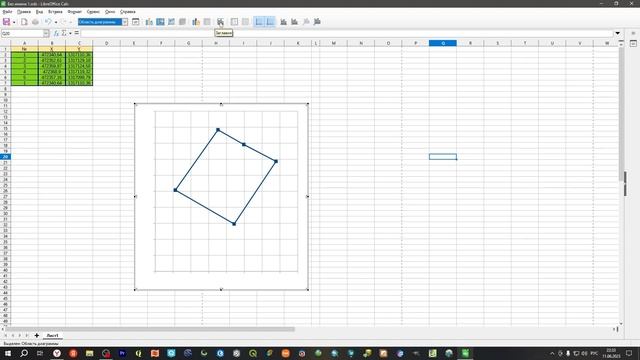The height and width of the screenshot is (360, 640).
Task: Click the topmost data point of the chart polygon
Action: click(x=218, y=130)
